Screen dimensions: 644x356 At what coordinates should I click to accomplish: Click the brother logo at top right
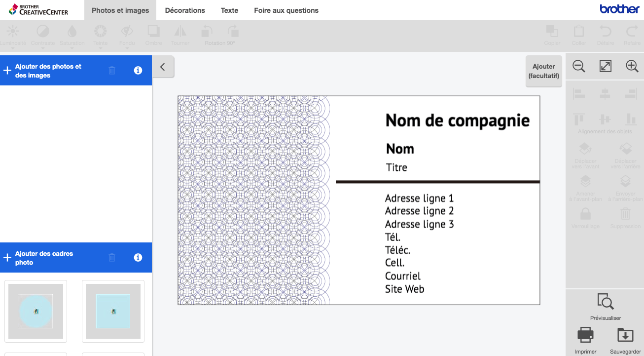point(619,9)
